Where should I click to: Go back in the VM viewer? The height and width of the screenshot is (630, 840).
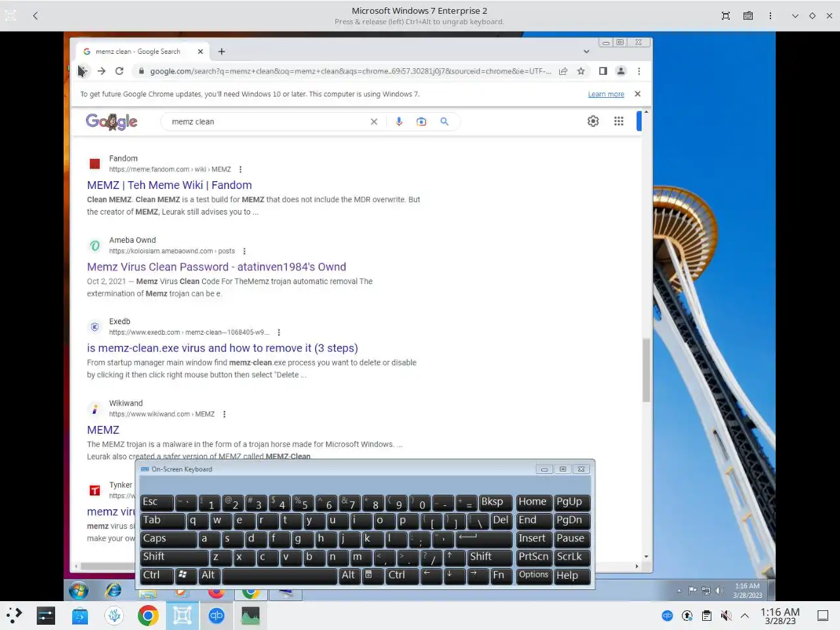coord(35,16)
